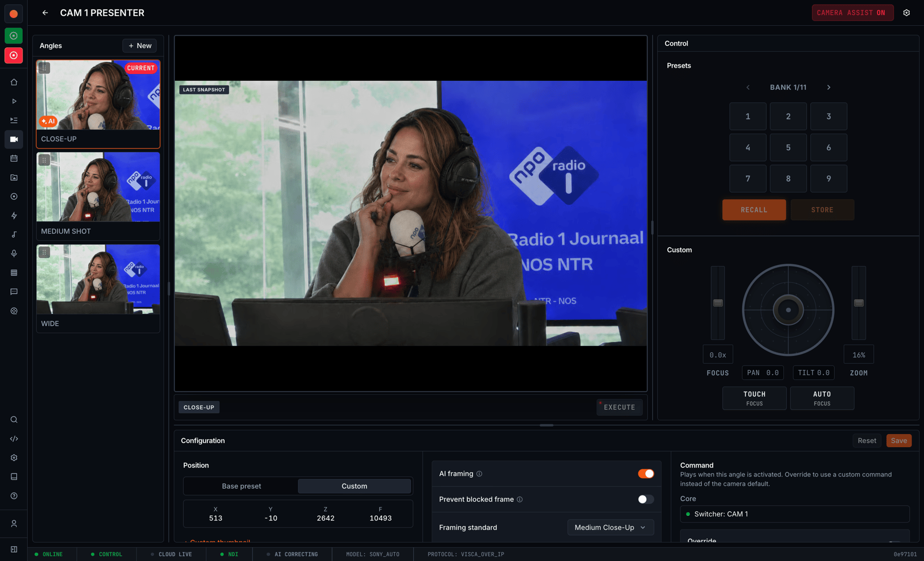Click the search magnifier icon in the sidebar
This screenshot has width=924, height=561.
tap(14, 420)
